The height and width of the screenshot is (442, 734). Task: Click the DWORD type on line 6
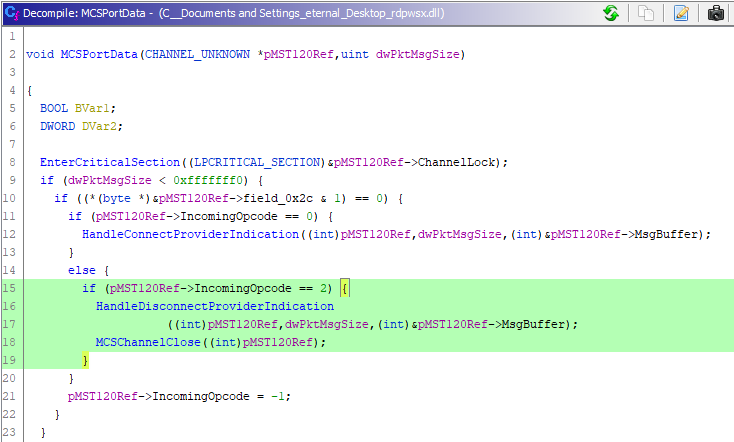tap(58, 126)
